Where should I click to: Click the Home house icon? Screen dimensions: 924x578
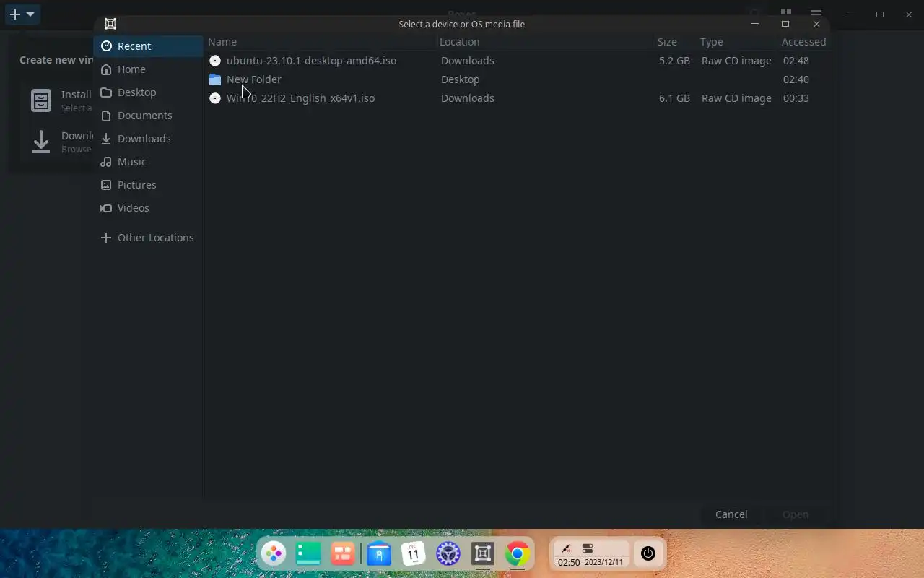pyautogui.click(x=106, y=69)
